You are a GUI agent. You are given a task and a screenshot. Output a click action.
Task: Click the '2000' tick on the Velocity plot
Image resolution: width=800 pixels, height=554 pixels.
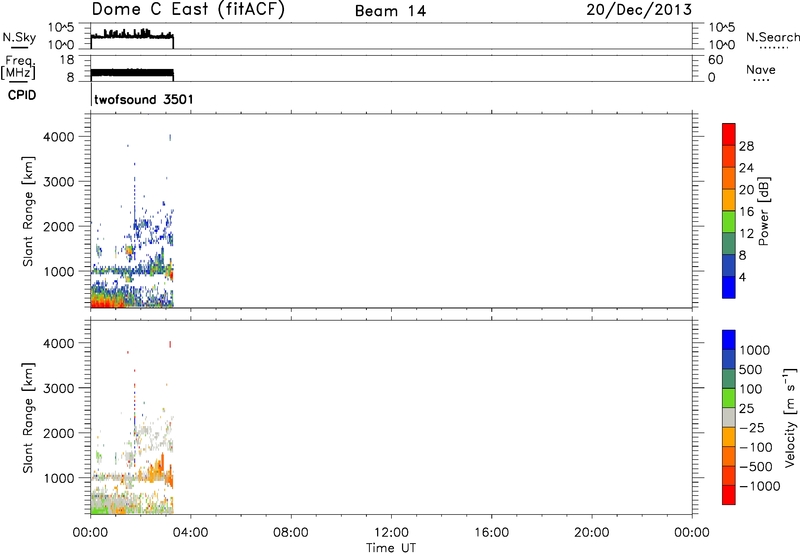click(59, 433)
